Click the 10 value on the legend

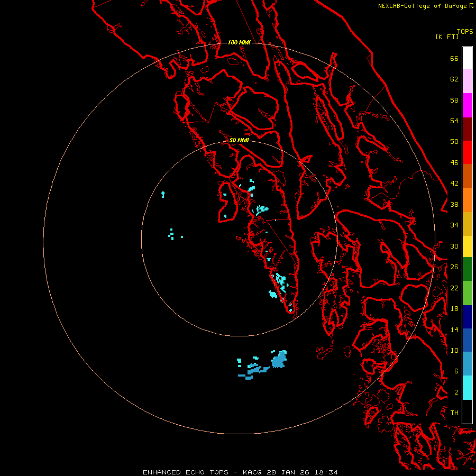point(454,350)
